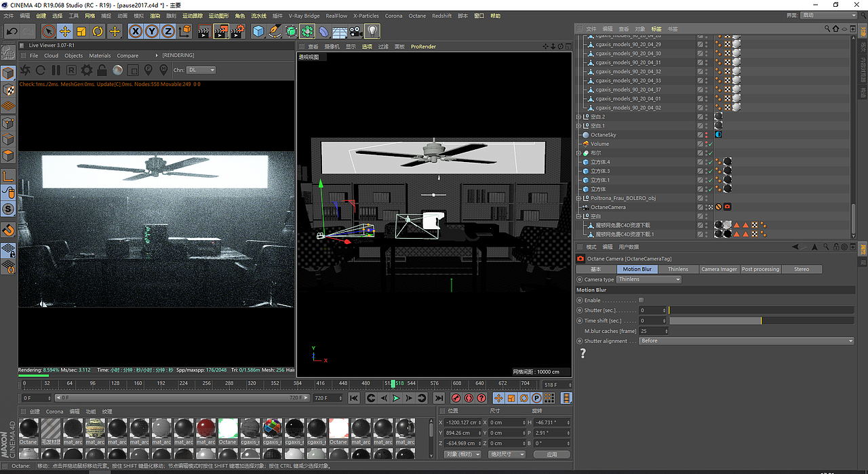
Task: Open the Live Viewer Materials menu
Action: (100, 56)
